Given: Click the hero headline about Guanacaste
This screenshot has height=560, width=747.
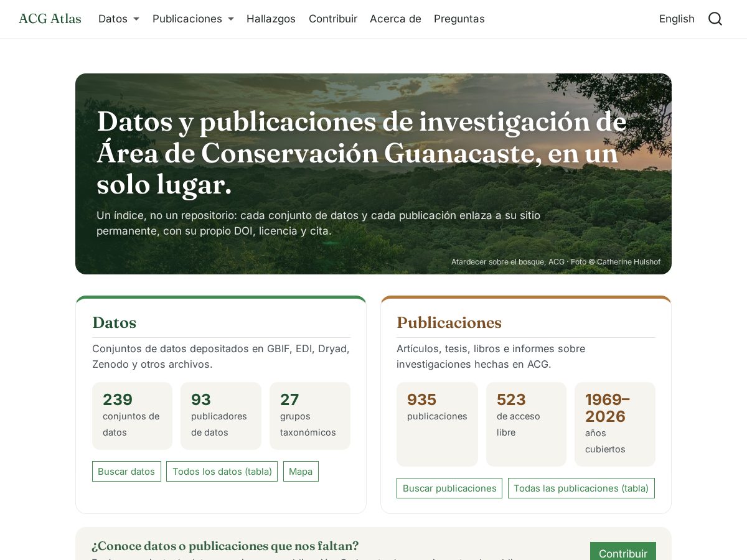Looking at the screenshot, I should click(362, 153).
